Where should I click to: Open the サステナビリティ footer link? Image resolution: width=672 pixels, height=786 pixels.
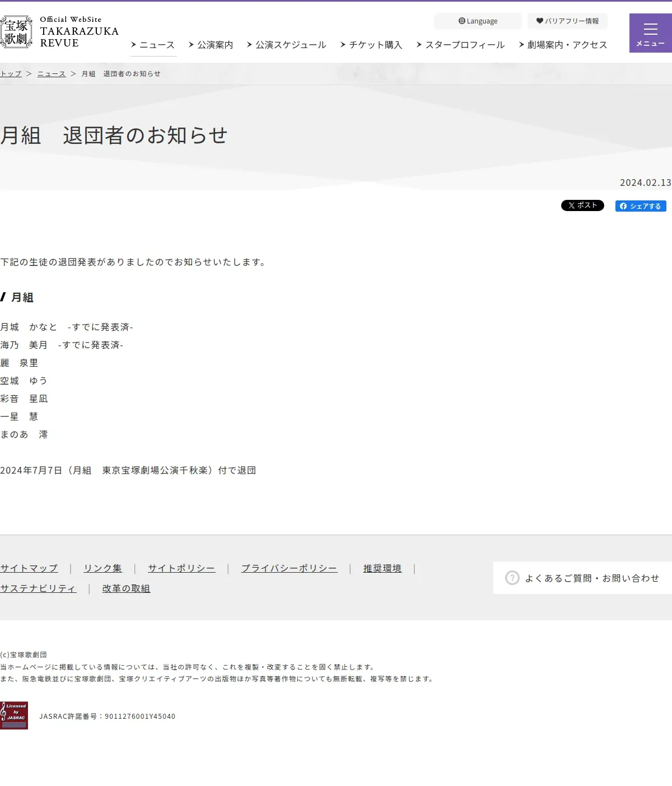(38, 588)
